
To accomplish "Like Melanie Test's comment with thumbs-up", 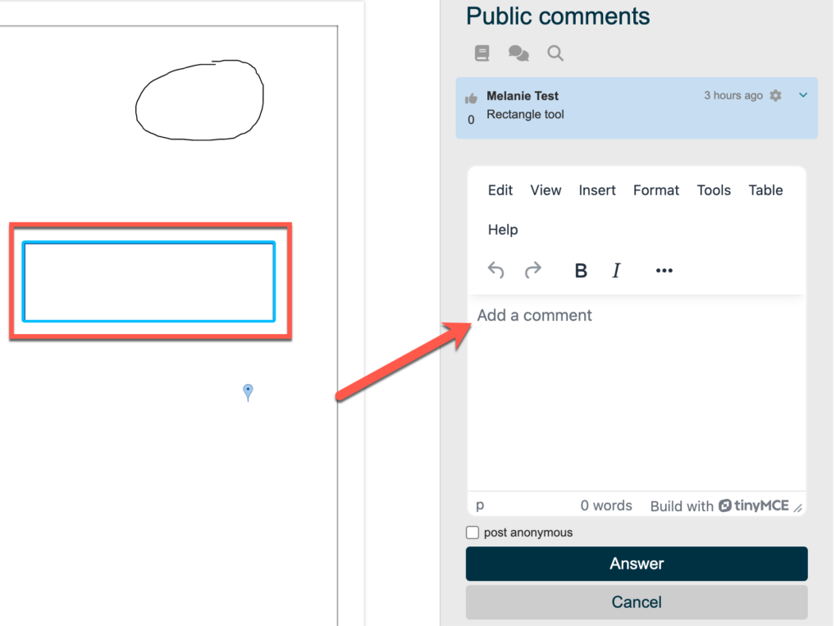I will tap(471, 98).
